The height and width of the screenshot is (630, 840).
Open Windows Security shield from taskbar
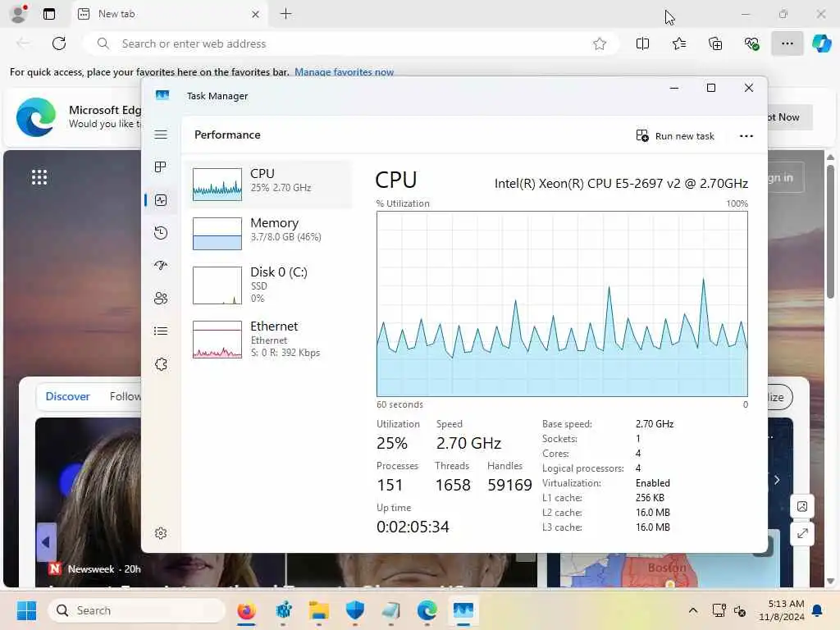coord(355,610)
